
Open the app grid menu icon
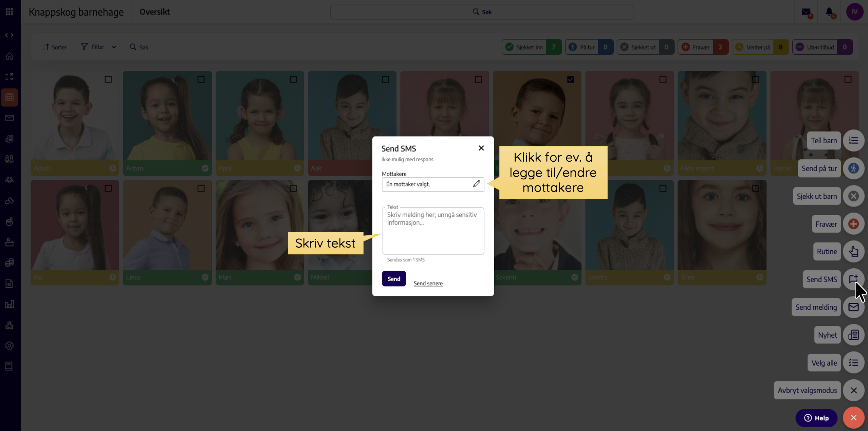pyautogui.click(x=10, y=12)
